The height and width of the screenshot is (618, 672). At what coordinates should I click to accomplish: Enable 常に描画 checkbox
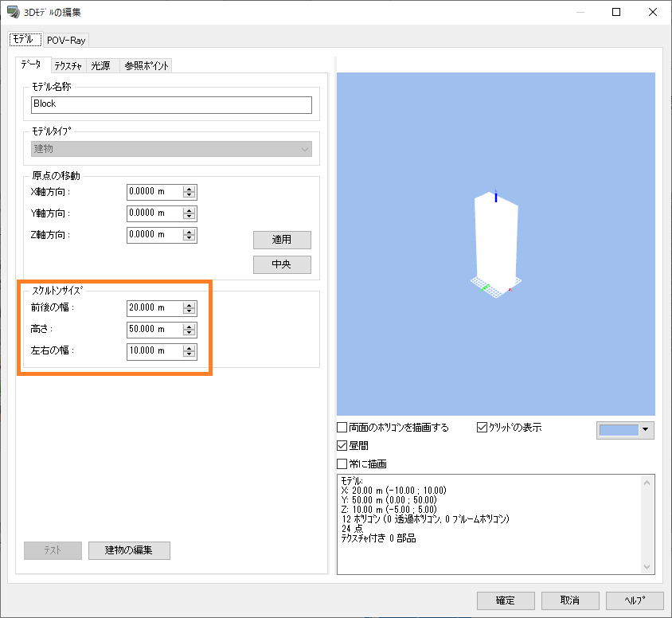[x=342, y=463]
